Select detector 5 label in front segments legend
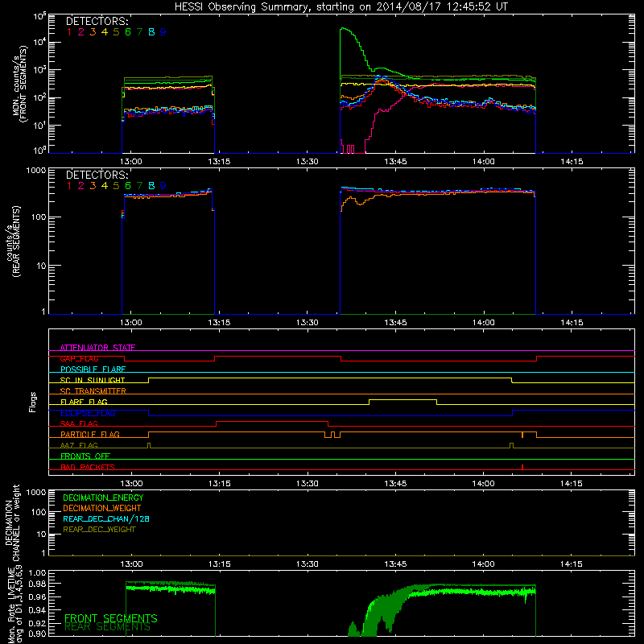The height and width of the screenshot is (644, 644). tap(116, 32)
